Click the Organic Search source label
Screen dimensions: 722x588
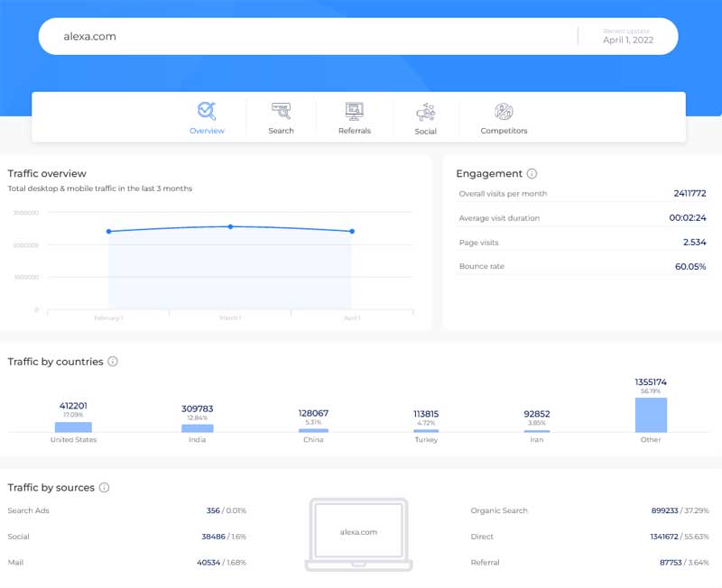[x=499, y=510]
